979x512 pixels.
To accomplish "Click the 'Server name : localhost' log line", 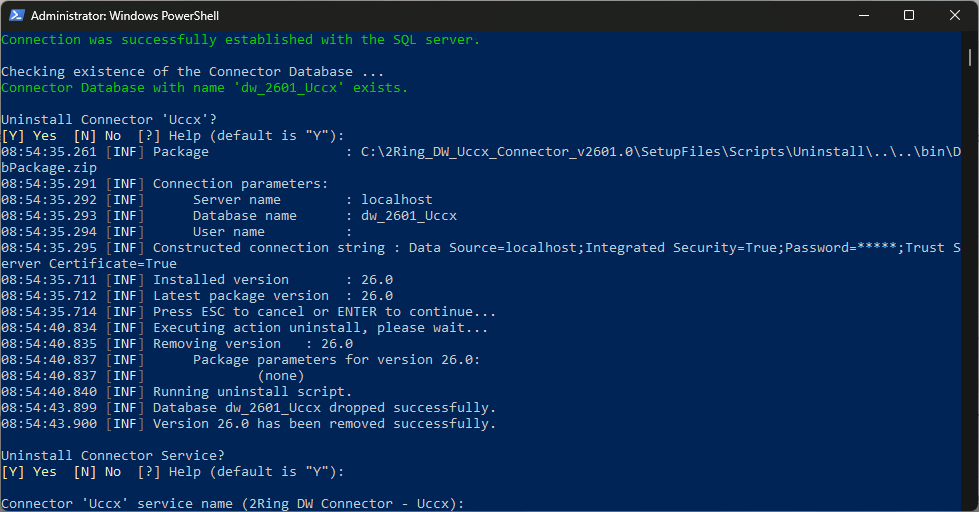I will point(312,199).
